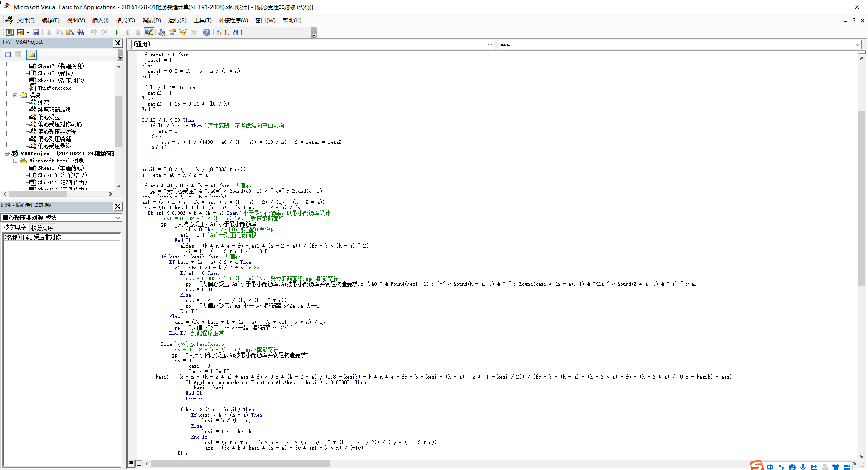Image resolution: width=868 pixels, height=470 pixels.
Task: Open Project Explorer toolbar icon
Action: [x=162, y=32]
